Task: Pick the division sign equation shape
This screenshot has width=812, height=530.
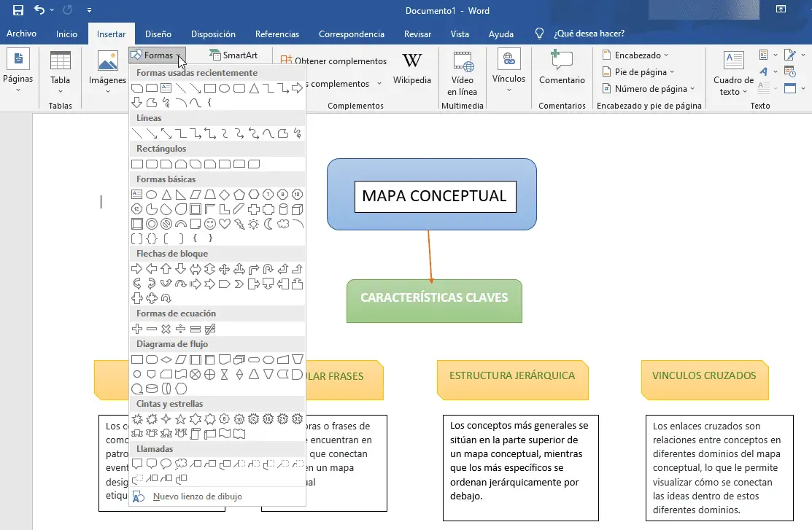Action: click(181, 329)
